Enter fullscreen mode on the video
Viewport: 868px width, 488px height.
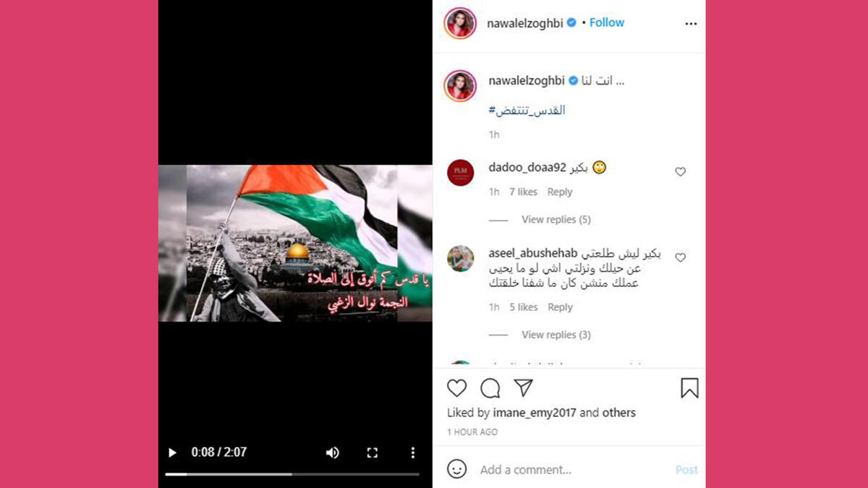point(373,453)
